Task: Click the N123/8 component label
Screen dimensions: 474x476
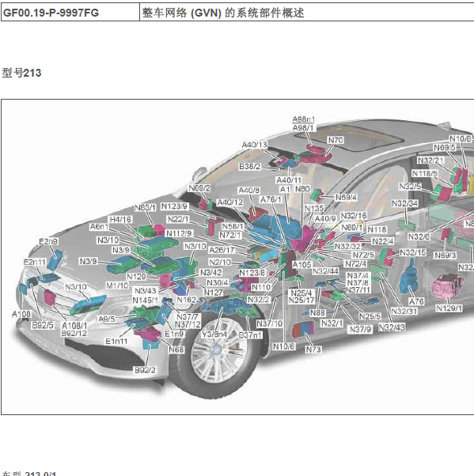Action: click(252, 273)
